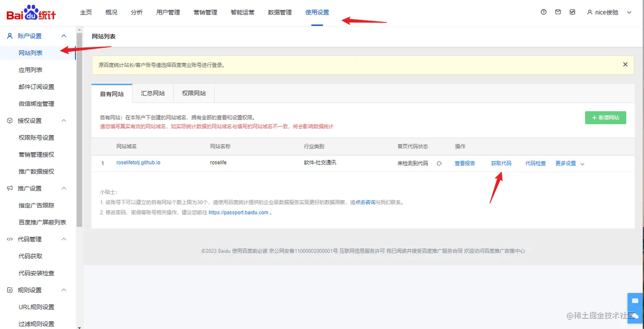
Task: Open URL规则设置 in the sidebar
Action: click(x=37, y=307)
